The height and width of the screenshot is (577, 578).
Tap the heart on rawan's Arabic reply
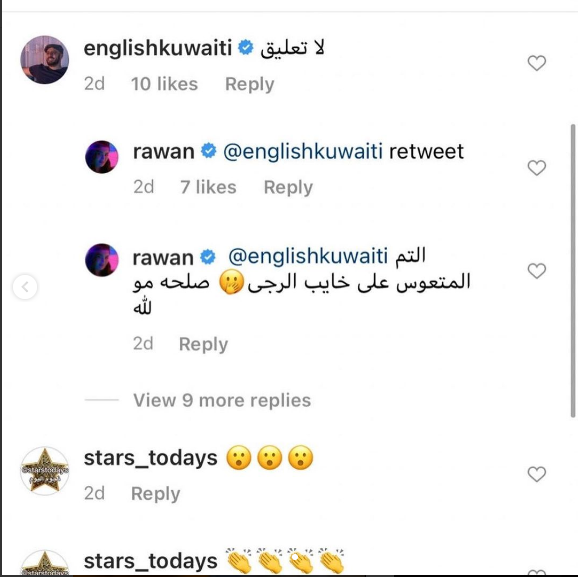[x=536, y=271]
